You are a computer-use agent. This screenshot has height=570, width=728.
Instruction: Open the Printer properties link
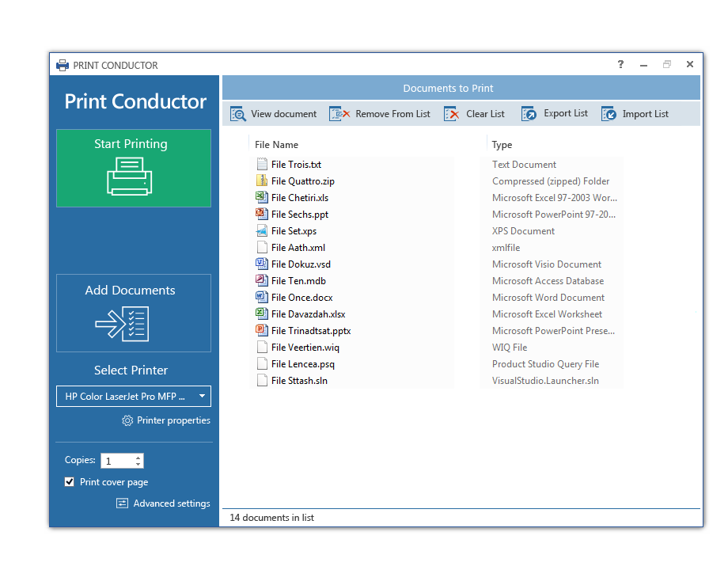point(173,420)
